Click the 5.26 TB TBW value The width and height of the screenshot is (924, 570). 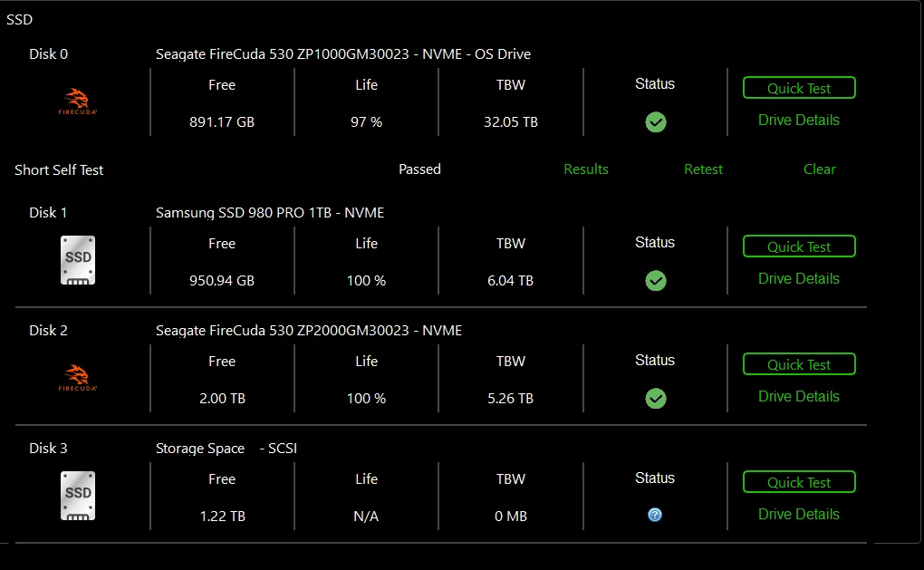click(x=510, y=399)
